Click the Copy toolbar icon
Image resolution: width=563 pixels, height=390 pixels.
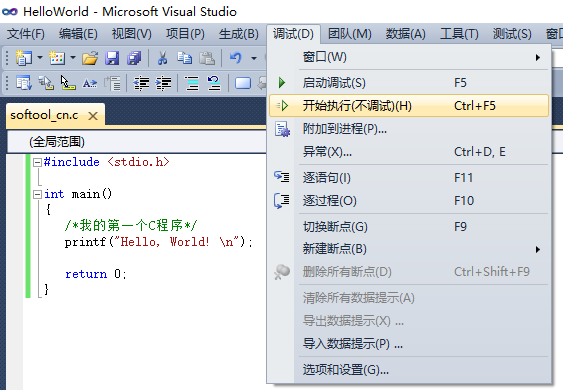185,58
